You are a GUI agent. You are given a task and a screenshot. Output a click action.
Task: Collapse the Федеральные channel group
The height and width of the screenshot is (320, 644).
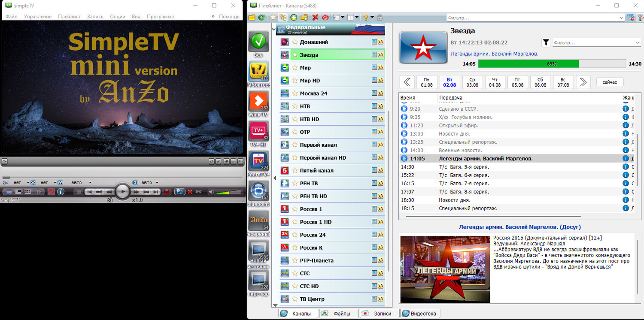[x=273, y=28]
